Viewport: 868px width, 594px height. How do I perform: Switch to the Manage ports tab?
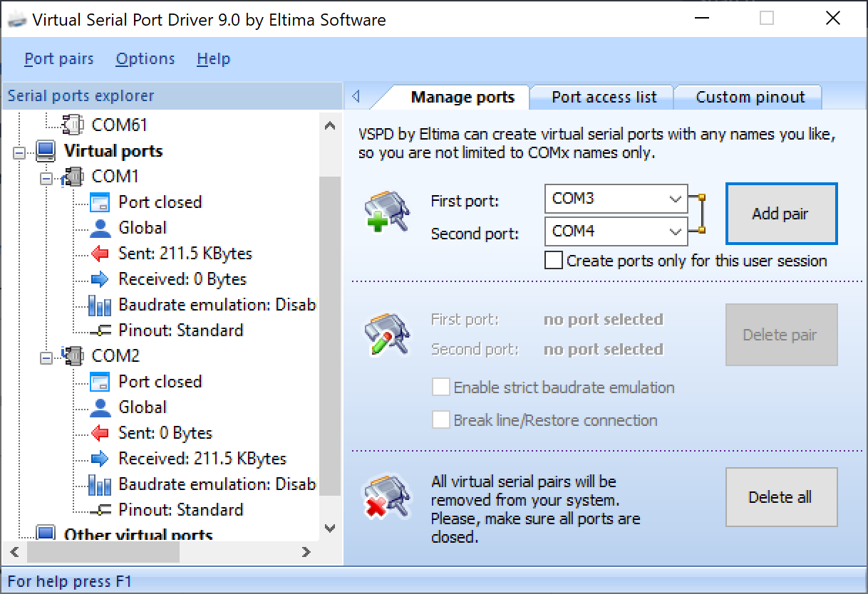click(x=463, y=98)
